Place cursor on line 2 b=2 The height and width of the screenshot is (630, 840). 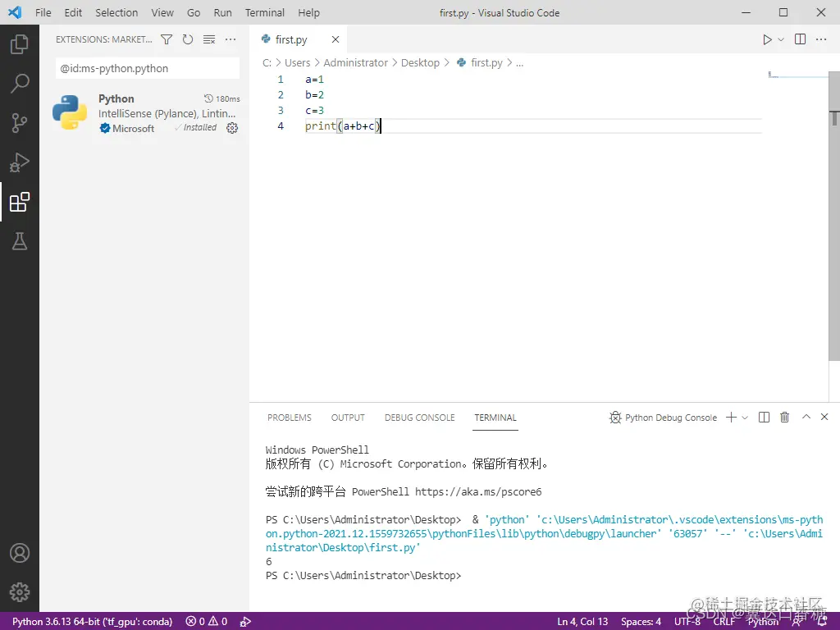click(x=314, y=95)
